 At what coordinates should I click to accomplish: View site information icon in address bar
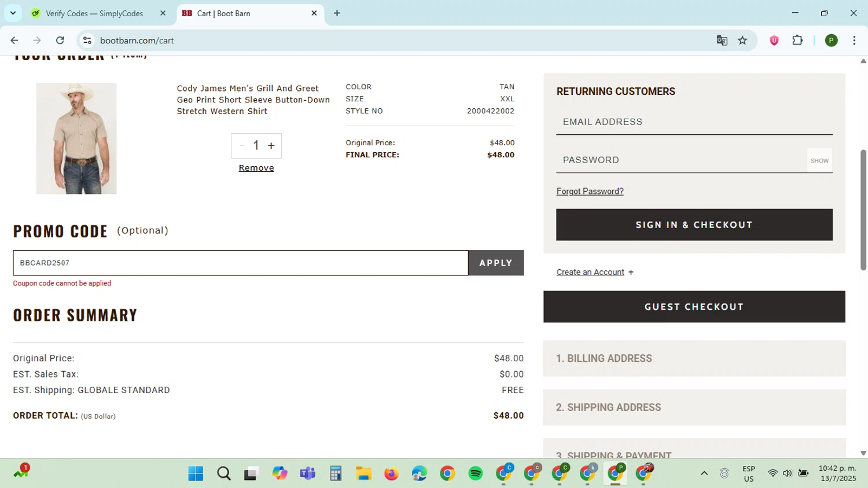pyautogui.click(x=87, y=41)
